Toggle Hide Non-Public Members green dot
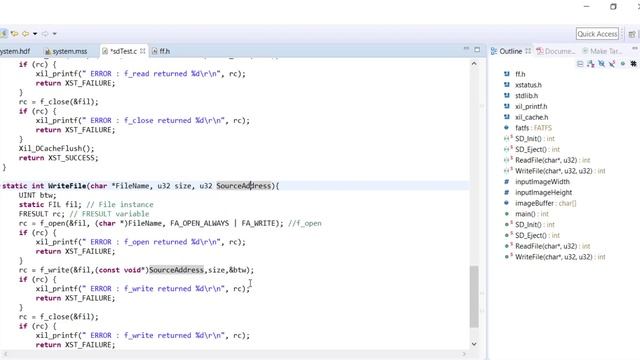Screen dimensions: 640x360 622,64
